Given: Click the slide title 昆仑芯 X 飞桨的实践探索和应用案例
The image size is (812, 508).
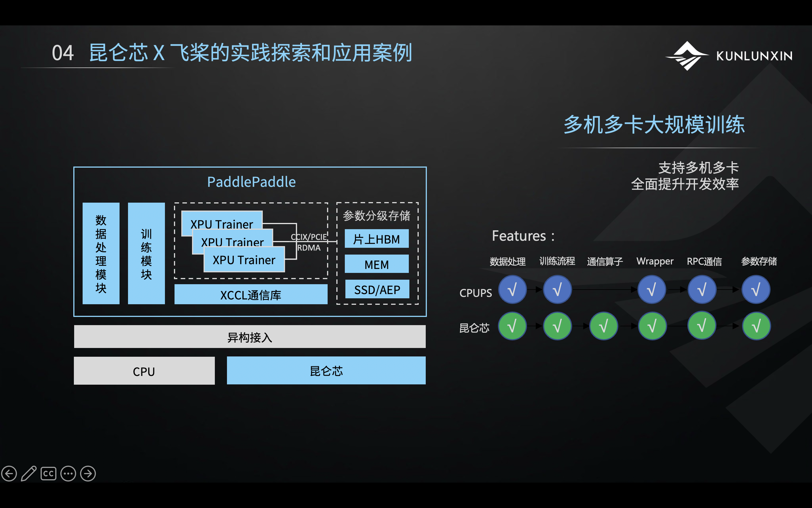Looking at the screenshot, I should pos(251,53).
